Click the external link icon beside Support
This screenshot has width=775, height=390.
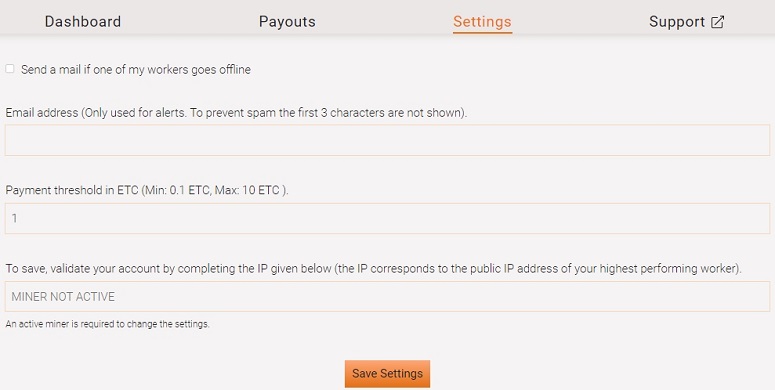pos(717,22)
